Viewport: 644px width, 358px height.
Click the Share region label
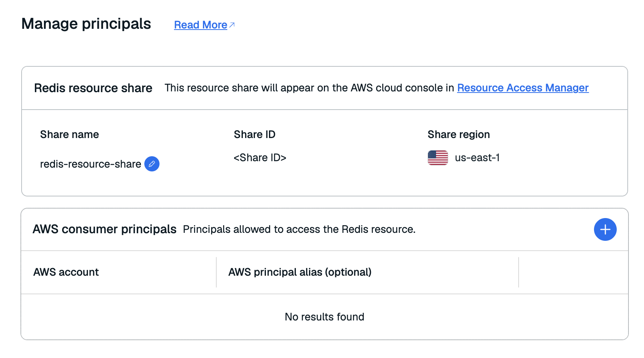pos(459,135)
